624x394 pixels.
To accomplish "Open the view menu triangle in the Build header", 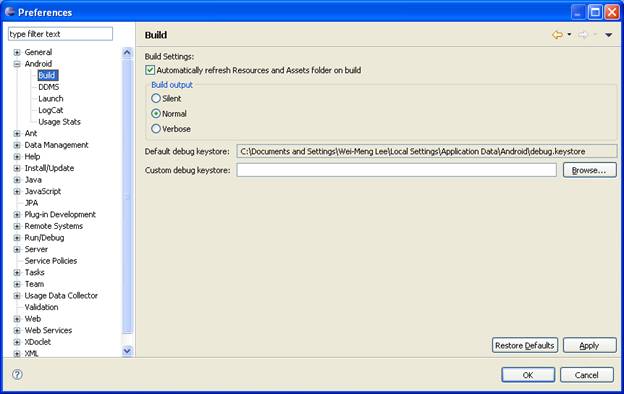I will point(608,35).
